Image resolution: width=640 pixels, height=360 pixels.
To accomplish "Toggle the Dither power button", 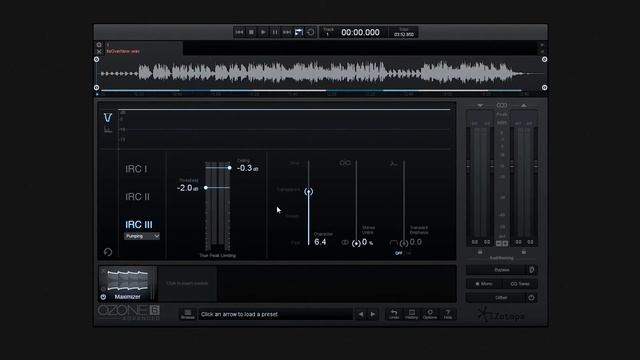I will [x=531, y=298].
